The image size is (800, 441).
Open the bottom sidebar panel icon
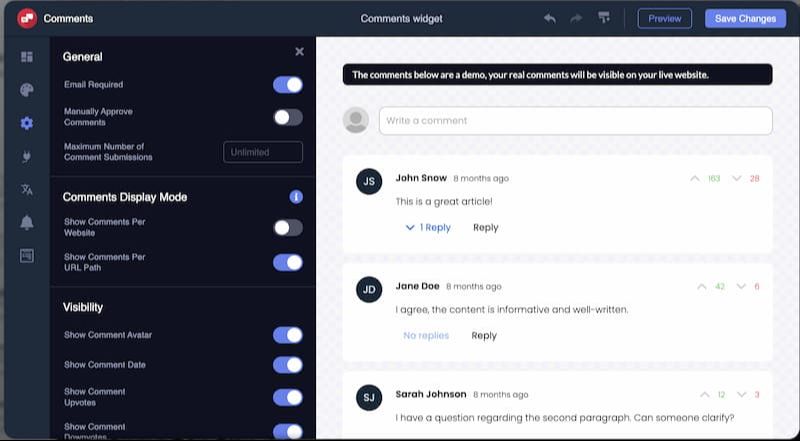(27, 256)
